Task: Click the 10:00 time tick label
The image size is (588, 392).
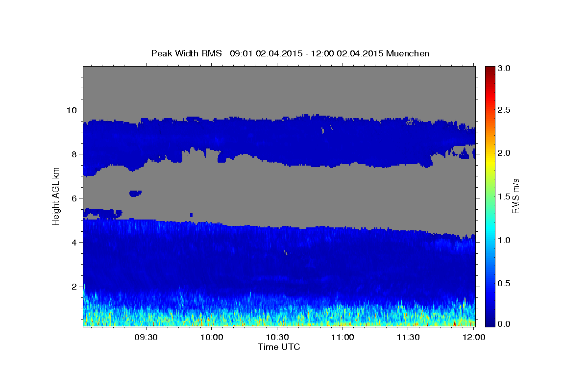Action: [212, 338]
